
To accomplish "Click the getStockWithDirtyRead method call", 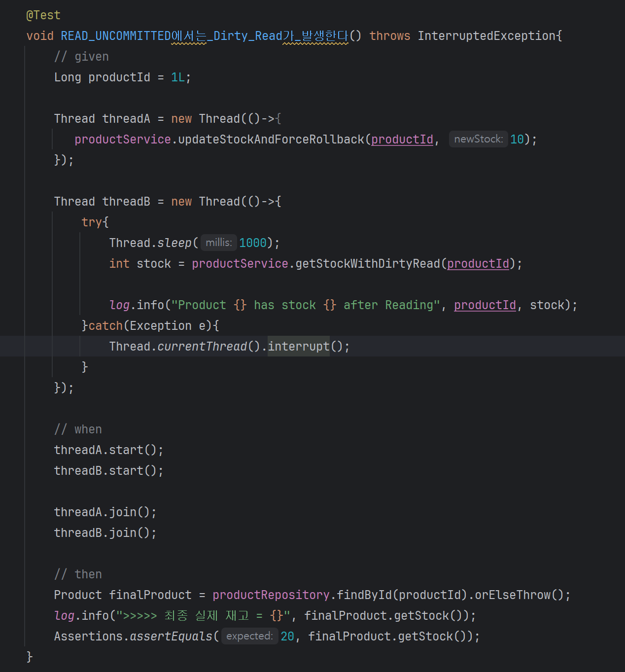I will 368,264.
